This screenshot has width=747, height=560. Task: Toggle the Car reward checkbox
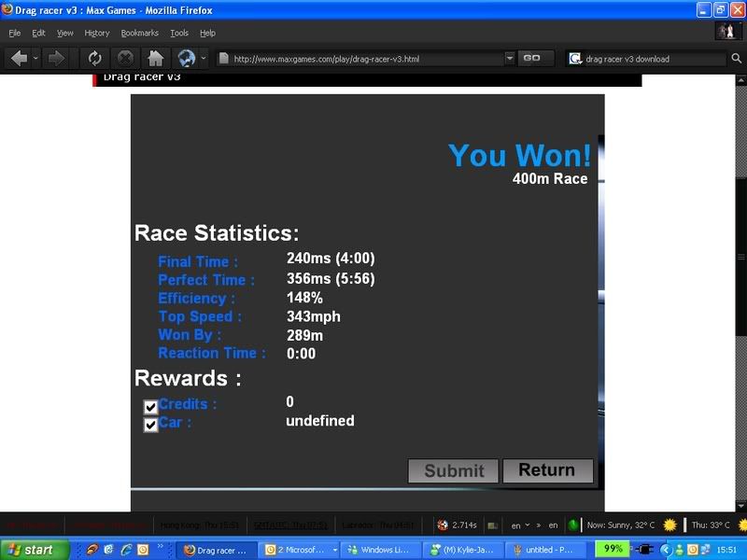pyautogui.click(x=150, y=425)
